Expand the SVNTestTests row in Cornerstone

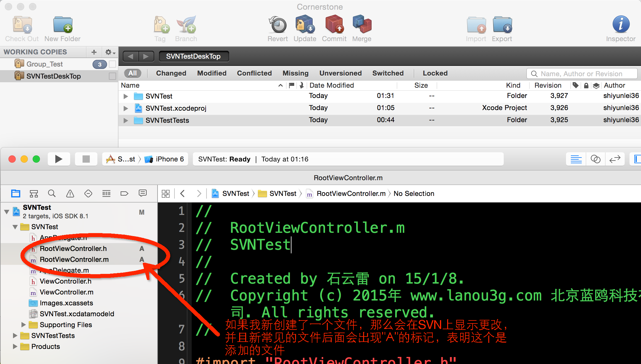(126, 120)
